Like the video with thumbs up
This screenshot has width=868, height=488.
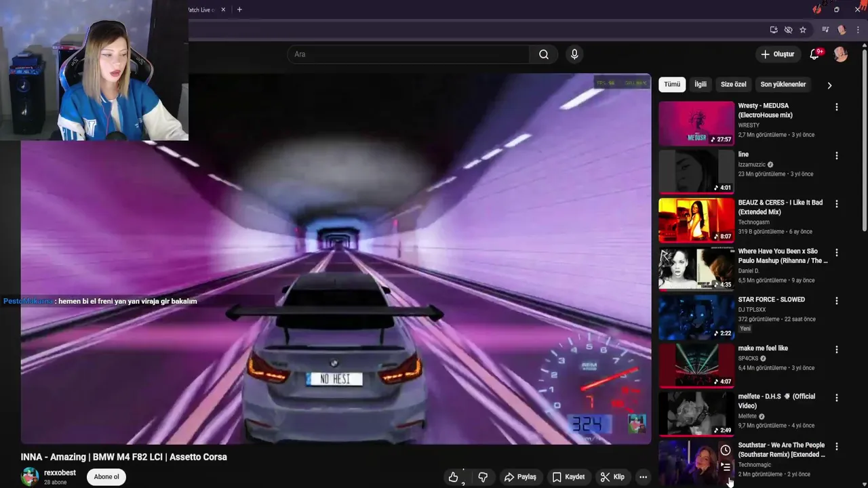tap(454, 477)
